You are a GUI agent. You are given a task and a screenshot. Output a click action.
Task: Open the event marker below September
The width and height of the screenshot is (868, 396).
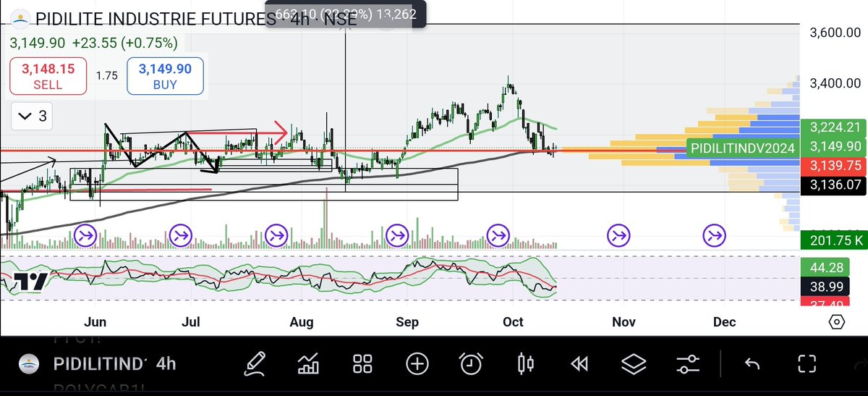[x=397, y=235]
